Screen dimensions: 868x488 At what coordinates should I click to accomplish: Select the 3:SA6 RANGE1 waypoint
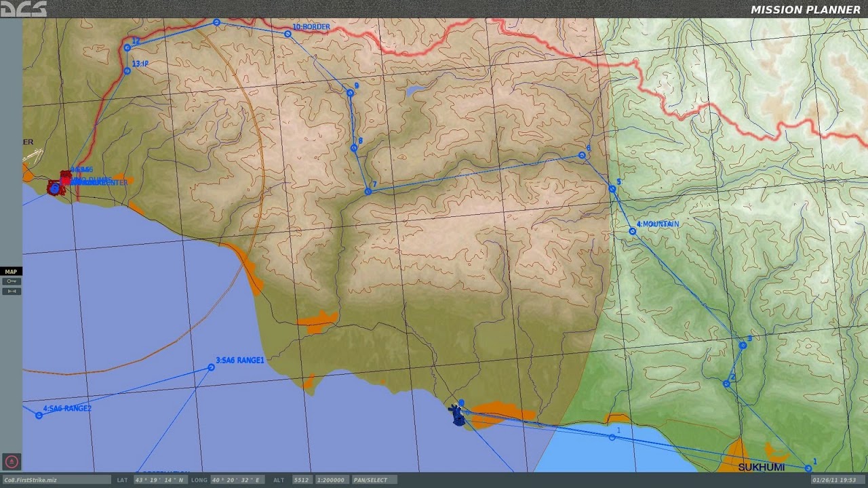point(211,367)
